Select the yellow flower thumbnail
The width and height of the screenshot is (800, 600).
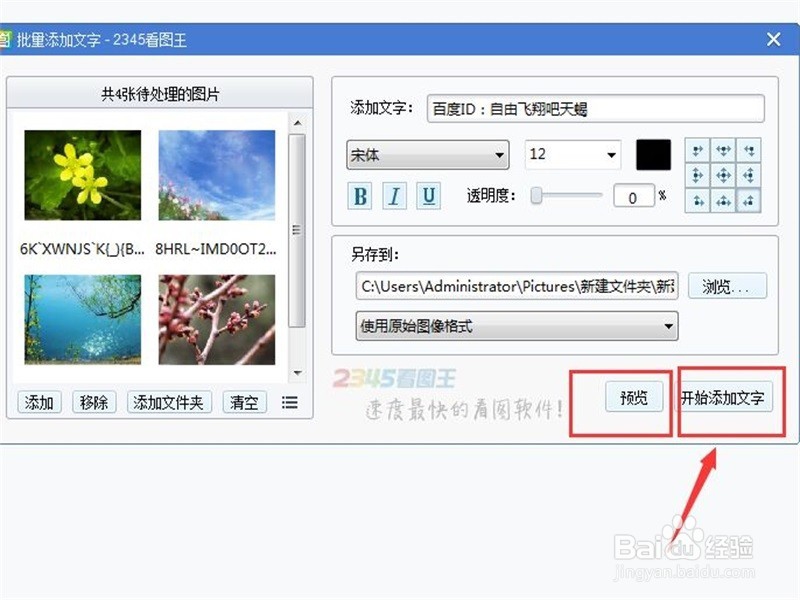[83, 175]
